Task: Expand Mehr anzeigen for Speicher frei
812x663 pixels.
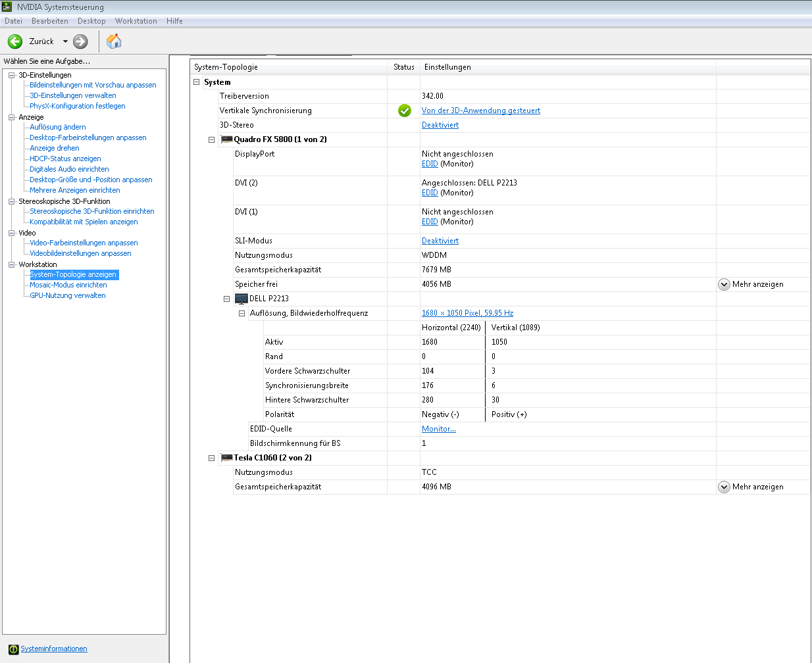Action: point(724,284)
